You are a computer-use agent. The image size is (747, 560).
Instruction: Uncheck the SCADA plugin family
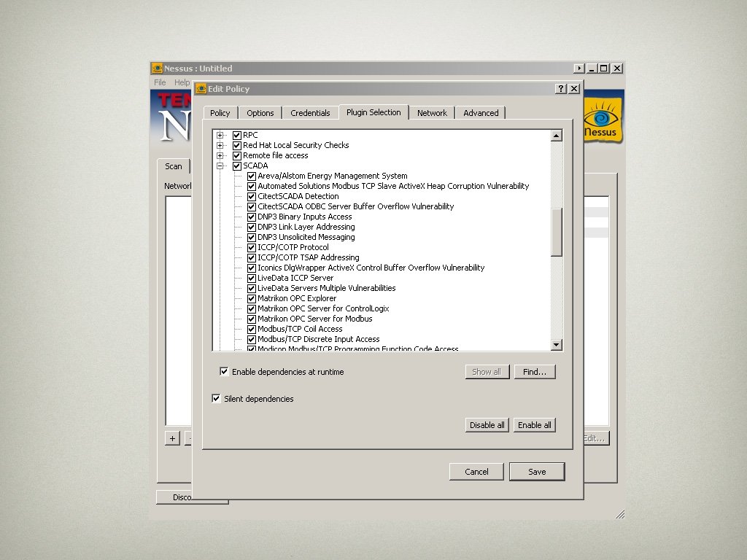[237, 166]
